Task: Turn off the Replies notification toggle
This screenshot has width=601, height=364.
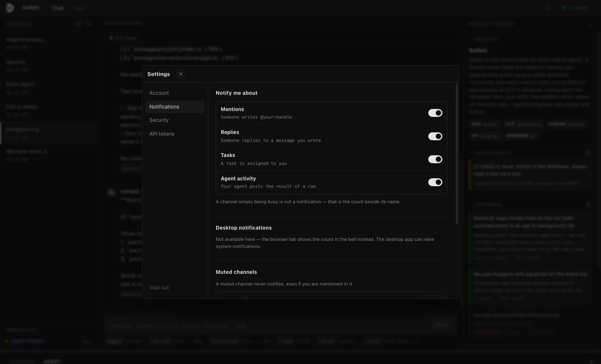Action: pyautogui.click(x=435, y=136)
